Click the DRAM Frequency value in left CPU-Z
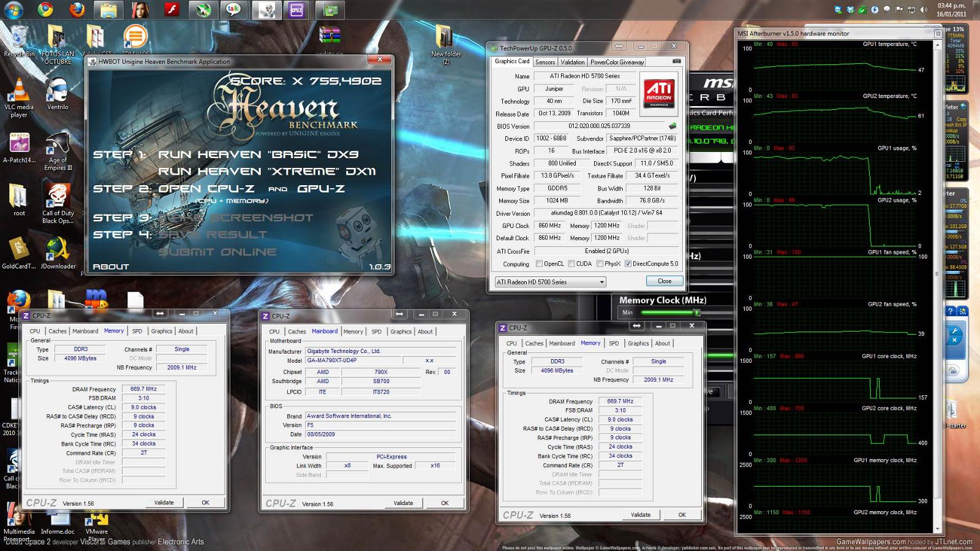Viewport: 980px width, 551px height. [x=143, y=389]
